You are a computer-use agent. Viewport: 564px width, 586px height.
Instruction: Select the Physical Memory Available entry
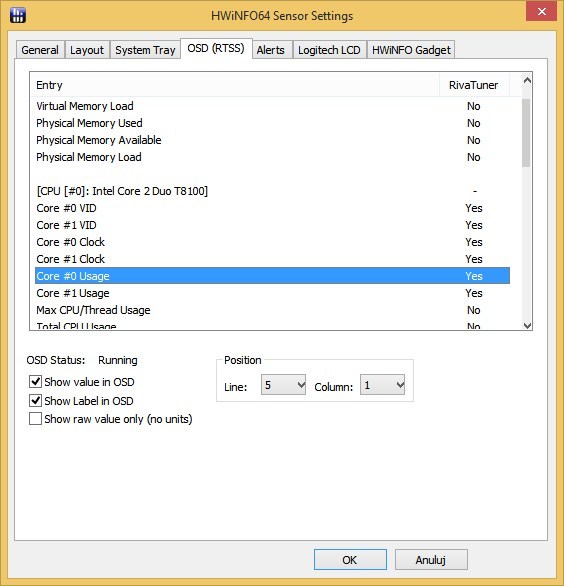tap(272, 140)
